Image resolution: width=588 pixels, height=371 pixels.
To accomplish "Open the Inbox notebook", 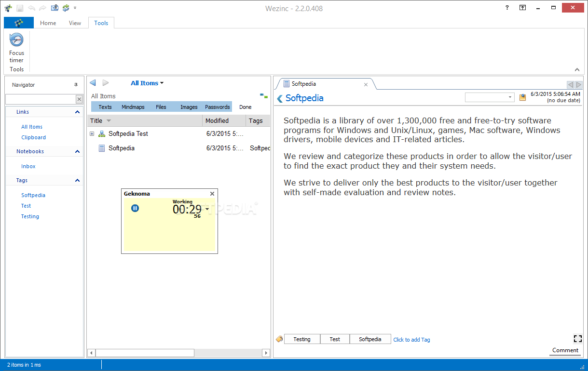I will pos(28,166).
